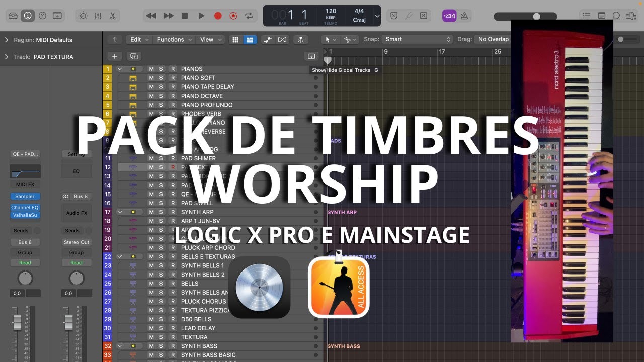This screenshot has height=362, width=644.
Task: Open the List Editors
Action: click(x=586, y=16)
